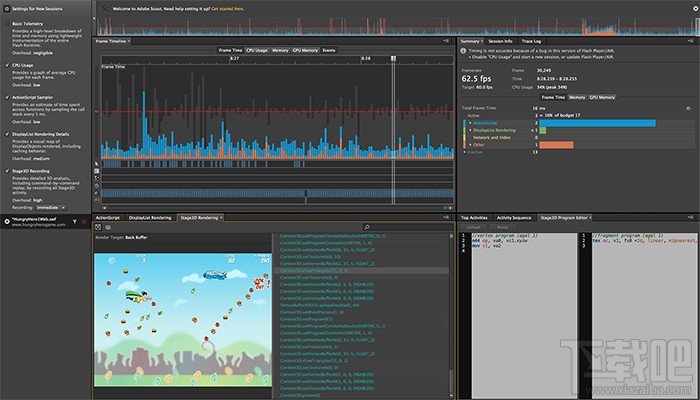This screenshot has width=700, height=400.
Task: Click the orange Other bar in Summary
Action: coord(556,145)
